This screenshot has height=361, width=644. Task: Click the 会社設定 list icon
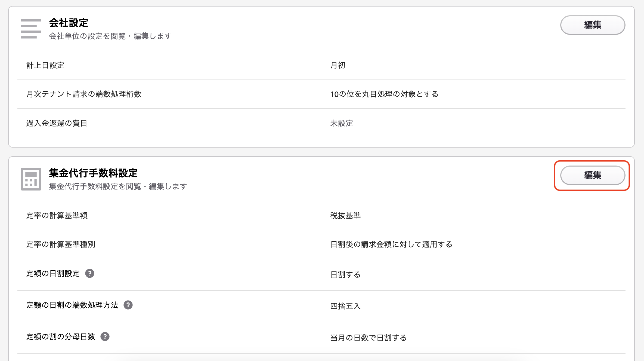click(x=31, y=29)
